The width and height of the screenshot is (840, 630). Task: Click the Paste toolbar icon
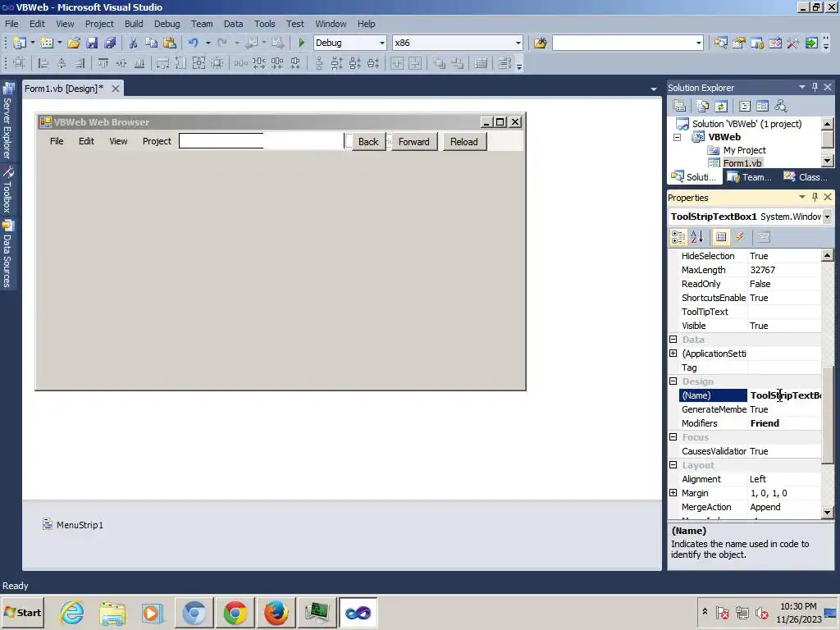tap(170, 43)
